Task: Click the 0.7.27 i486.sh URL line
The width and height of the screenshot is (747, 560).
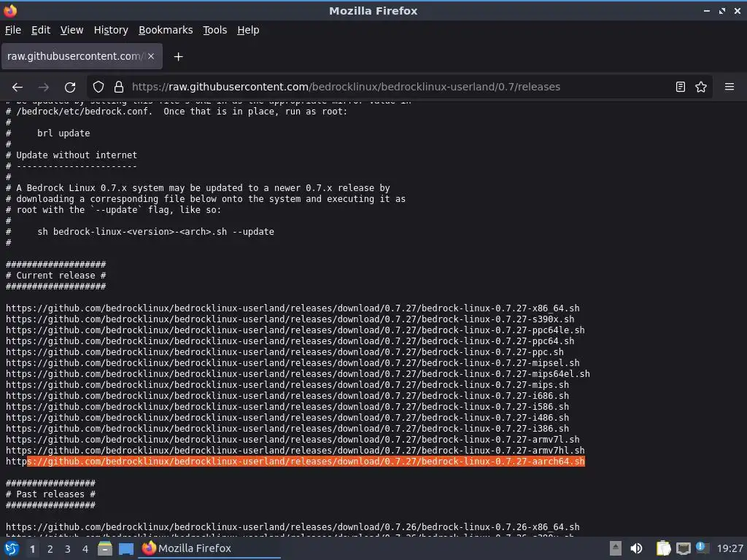Action: tap(287, 418)
